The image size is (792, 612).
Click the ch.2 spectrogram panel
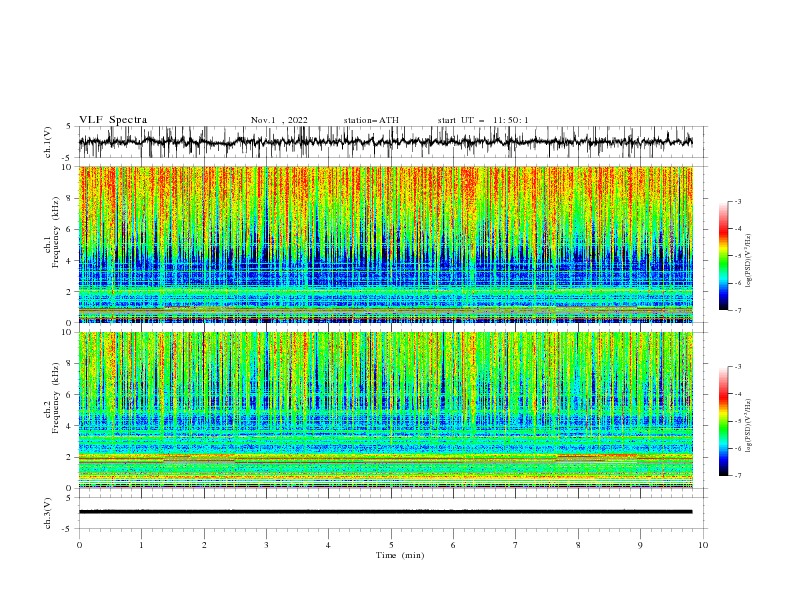pyautogui.click(x=385, y=410)
